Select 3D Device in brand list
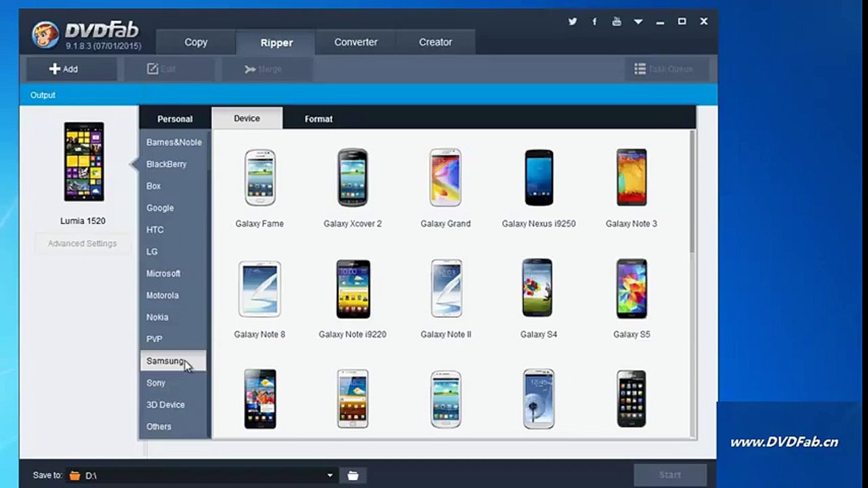The width and height of the screenshot is (868, 488). pos(174,405)
